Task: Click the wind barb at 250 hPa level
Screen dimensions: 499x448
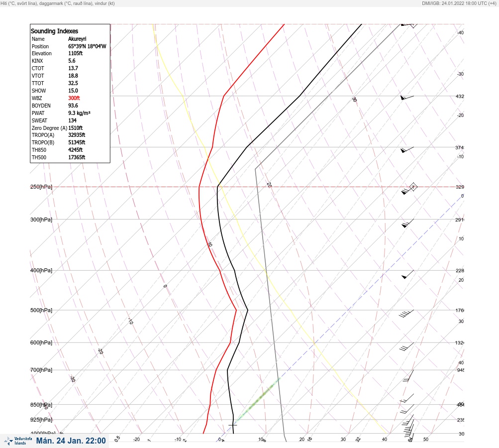Action: tap(409, 189)
